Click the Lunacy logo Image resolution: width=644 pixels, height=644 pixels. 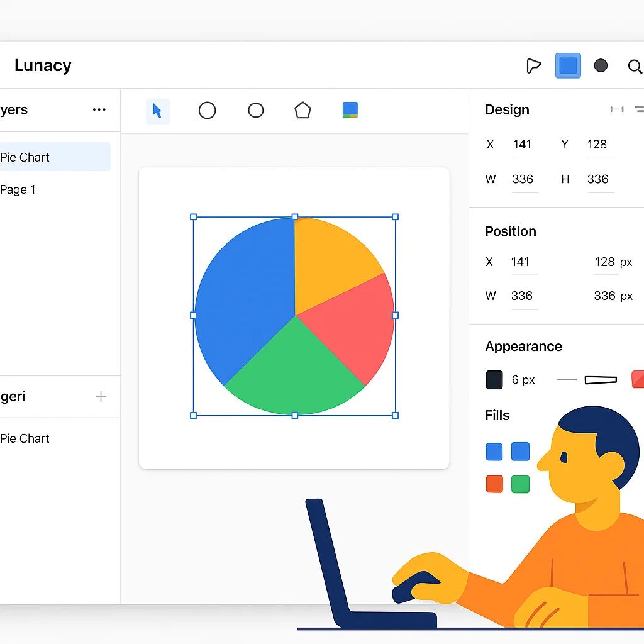[43, 65]
